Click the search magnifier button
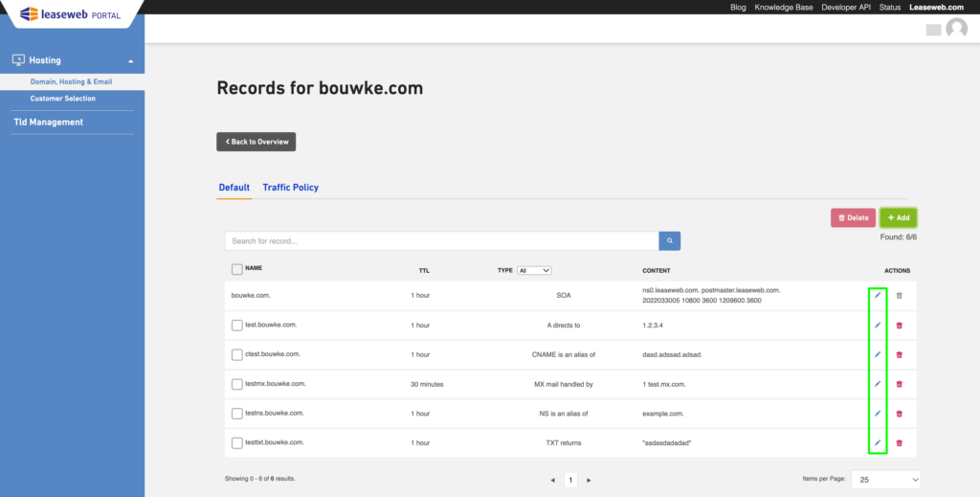Viewport: 980px width, 497px height. (x=669, y=240)
